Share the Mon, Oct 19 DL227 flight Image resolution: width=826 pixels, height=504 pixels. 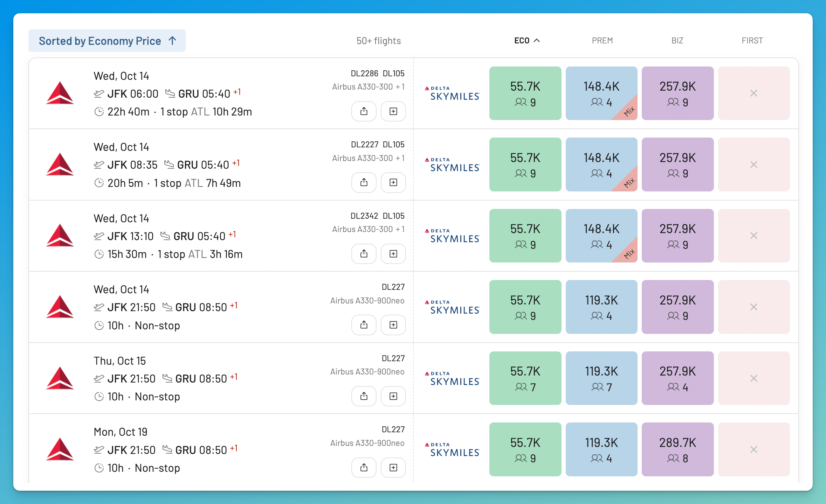(364, 468)
